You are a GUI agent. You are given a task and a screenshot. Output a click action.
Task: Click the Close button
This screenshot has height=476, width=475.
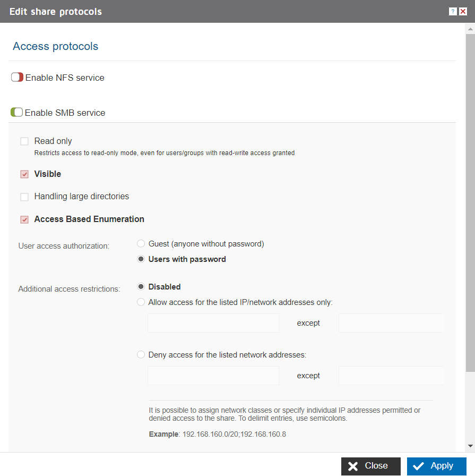[x=370, y=466]
